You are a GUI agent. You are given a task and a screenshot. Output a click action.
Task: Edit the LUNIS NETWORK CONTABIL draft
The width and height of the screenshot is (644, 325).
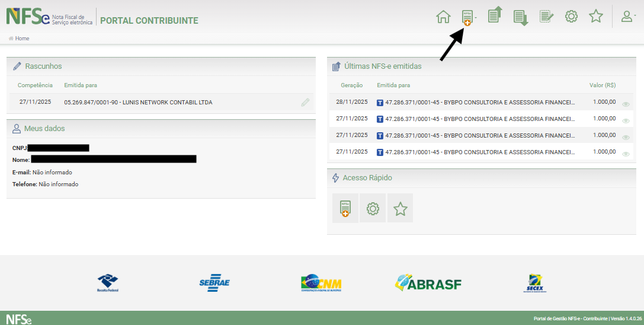tap(305, 102)
